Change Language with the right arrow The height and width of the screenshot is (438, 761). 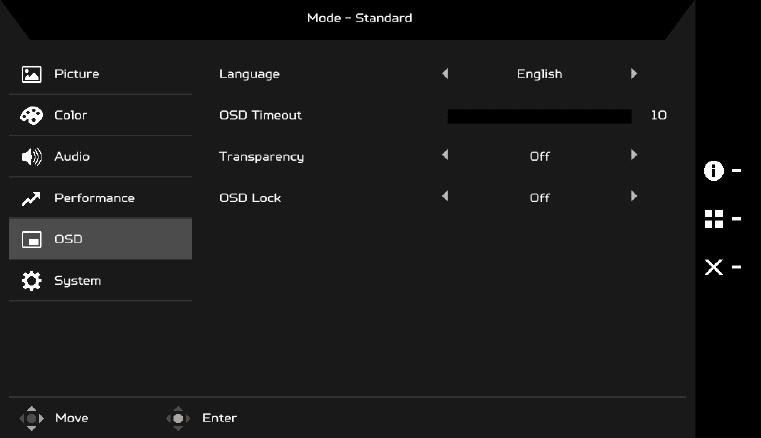[x=634, y=73]
